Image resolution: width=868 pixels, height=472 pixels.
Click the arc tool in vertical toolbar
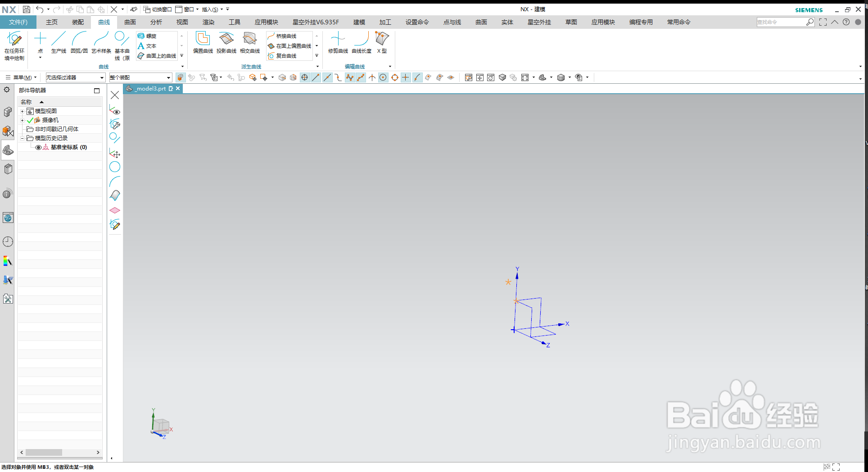click(115, 182)
